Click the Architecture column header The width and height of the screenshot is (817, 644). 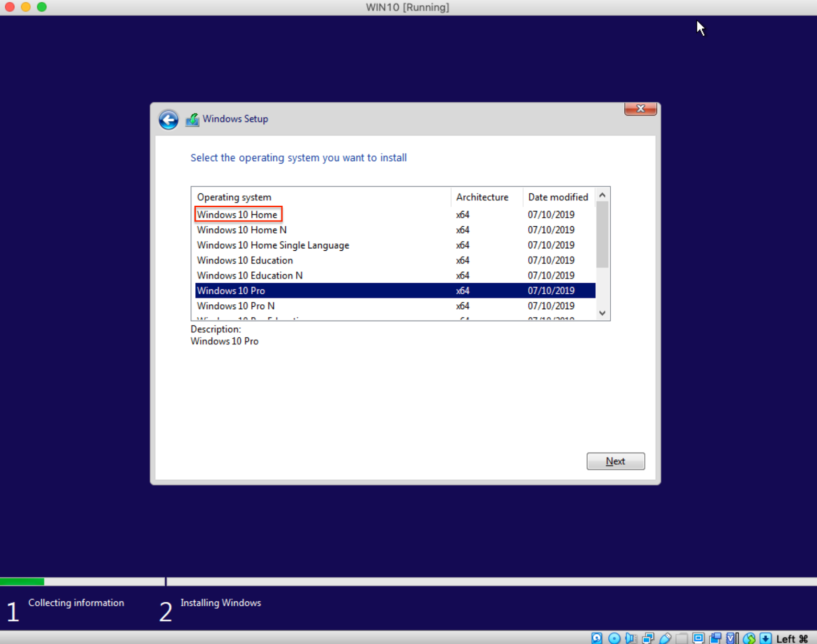[x=487, y=197]
